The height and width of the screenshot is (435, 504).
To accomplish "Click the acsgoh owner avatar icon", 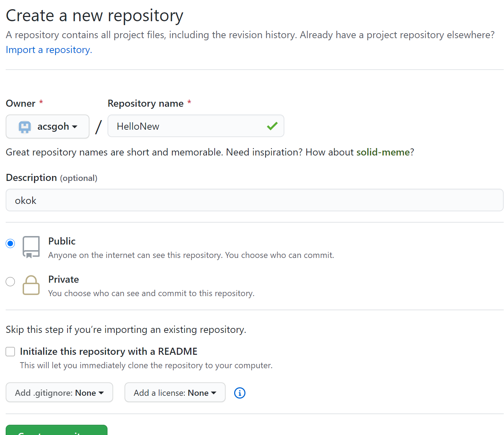I will 25,127.
